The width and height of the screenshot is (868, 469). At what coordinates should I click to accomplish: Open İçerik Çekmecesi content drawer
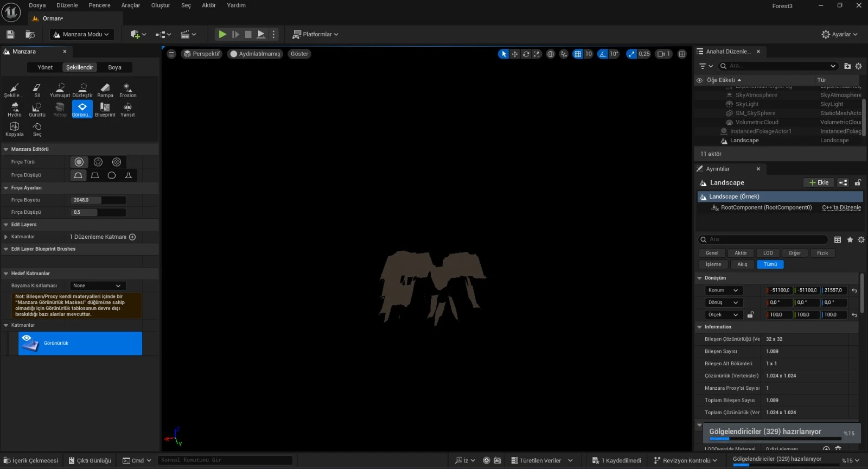click(31, 460)
